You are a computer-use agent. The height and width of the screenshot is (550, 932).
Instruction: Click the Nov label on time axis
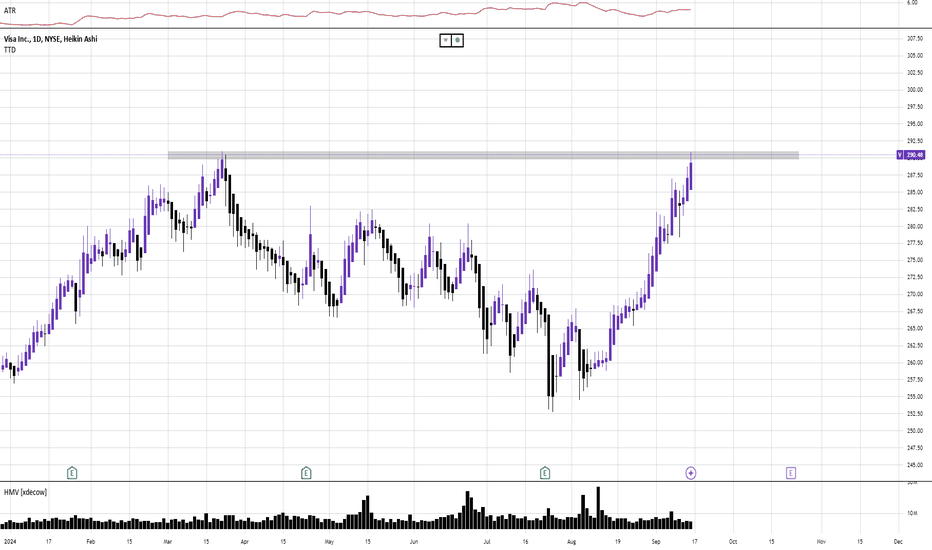821,542
